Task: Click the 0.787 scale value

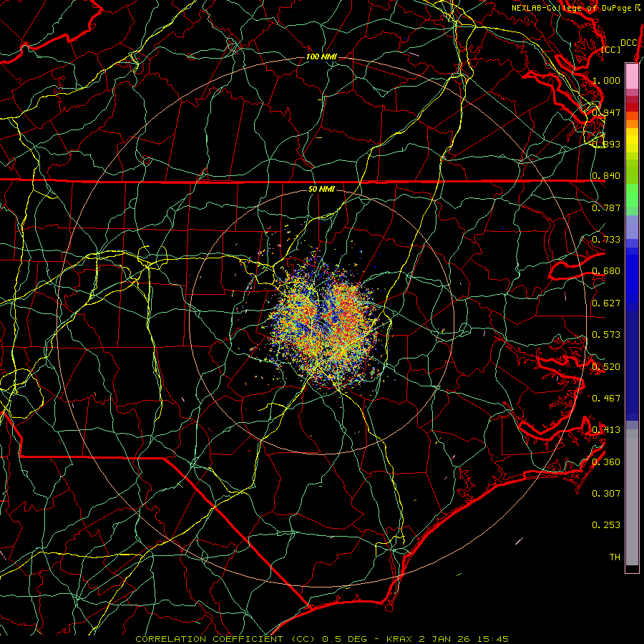Action: [x=606, y=208]
